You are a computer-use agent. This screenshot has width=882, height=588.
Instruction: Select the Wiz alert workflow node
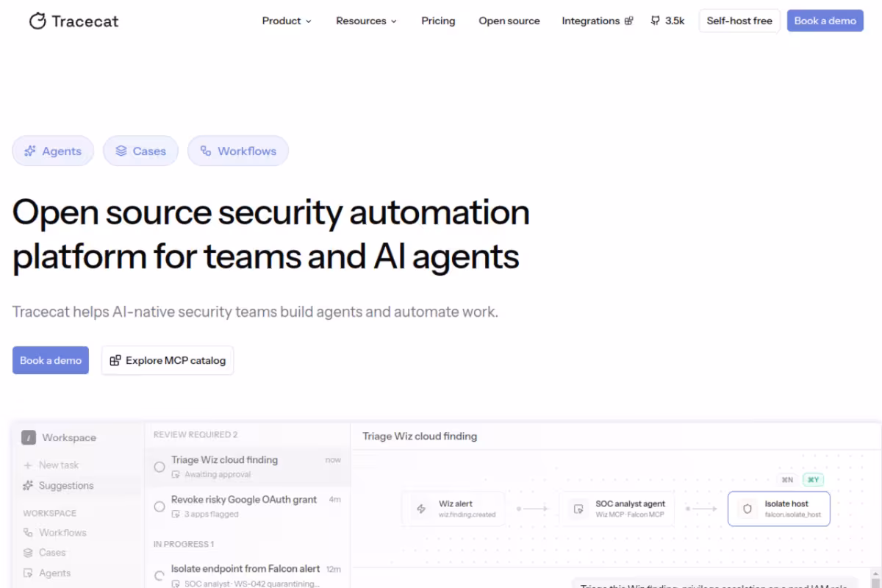(x=453, y=509)
